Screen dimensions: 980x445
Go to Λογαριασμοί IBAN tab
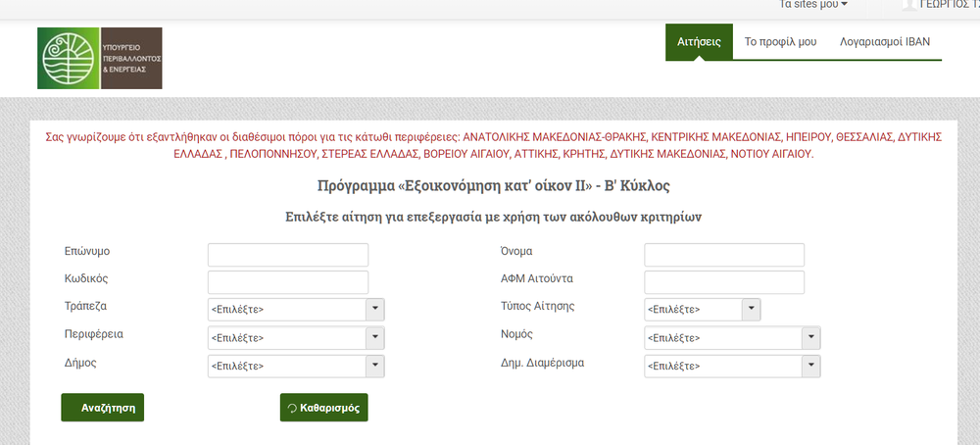[x=884, y=42]
